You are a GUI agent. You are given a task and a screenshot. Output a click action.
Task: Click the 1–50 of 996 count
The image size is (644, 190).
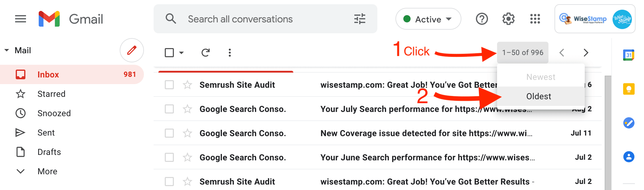522,53
